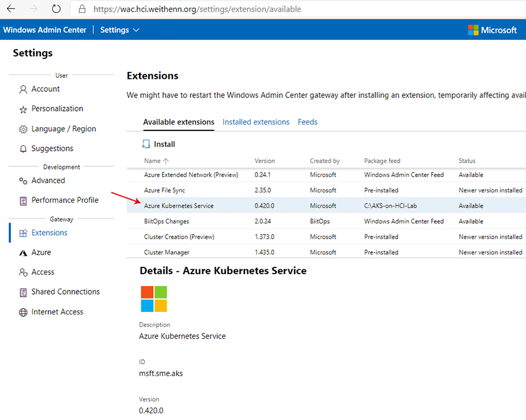The image size is (526, 420).
Task: Click the Azure Kubernetes Service details logo
Action: pyautogui.click(x=154, y=299)
